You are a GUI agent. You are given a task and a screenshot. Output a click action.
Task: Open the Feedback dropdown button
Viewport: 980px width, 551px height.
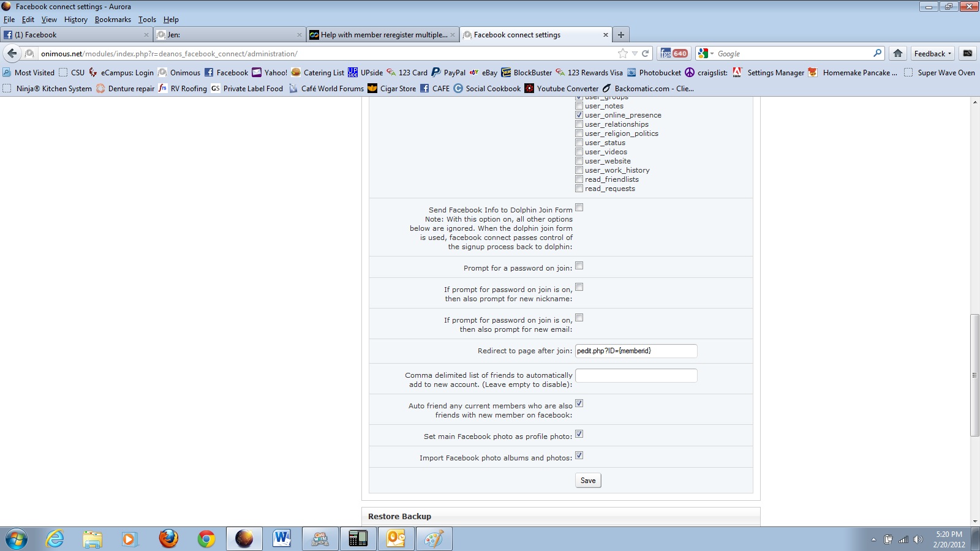tap(933, 53)
